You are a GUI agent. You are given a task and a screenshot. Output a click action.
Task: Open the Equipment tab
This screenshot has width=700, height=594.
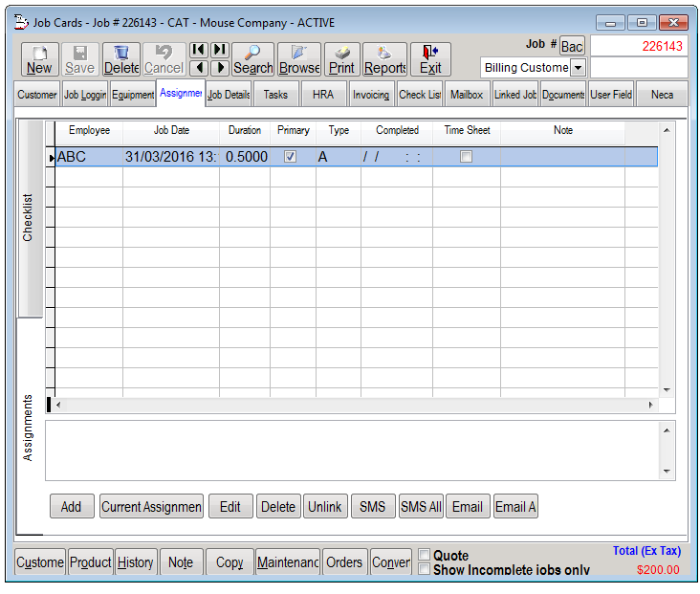(x=132, y=95)
